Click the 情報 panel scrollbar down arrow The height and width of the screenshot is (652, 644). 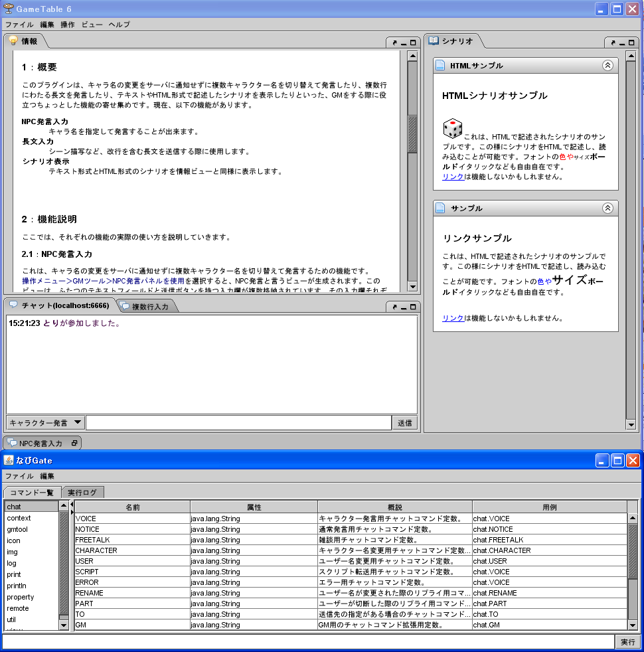[412, 287]
